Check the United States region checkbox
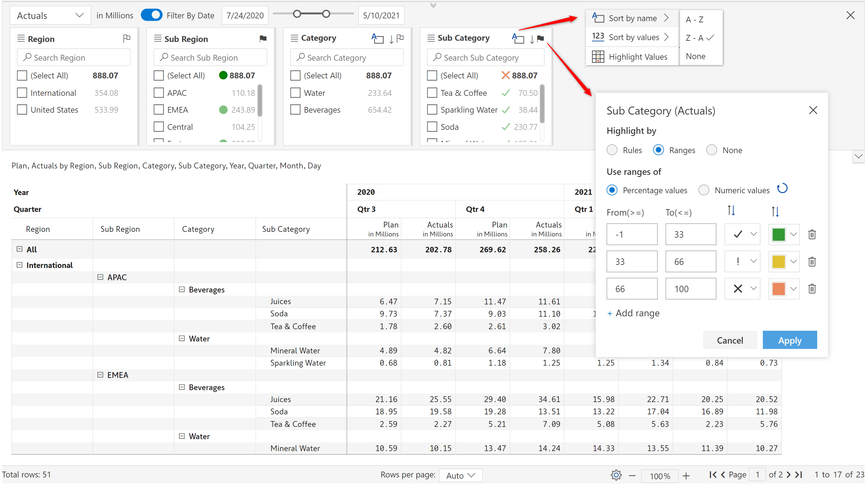 (x=22, y=110)
